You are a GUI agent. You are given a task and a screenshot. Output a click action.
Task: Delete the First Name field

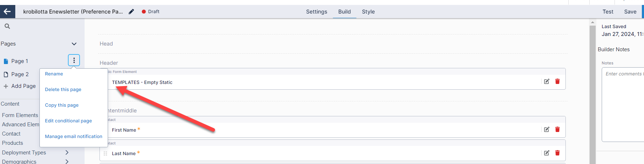[x=557, y=129]
